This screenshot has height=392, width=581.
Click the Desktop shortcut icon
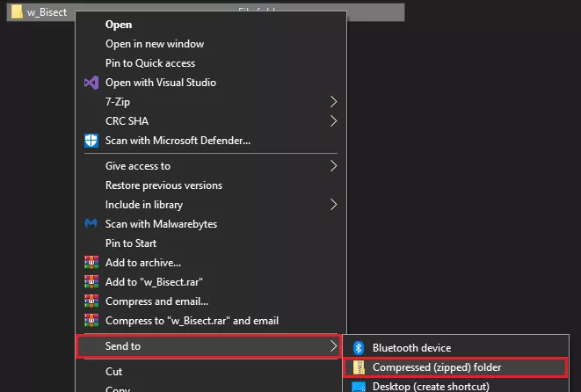pyautogui.click(x=358, y=386)
